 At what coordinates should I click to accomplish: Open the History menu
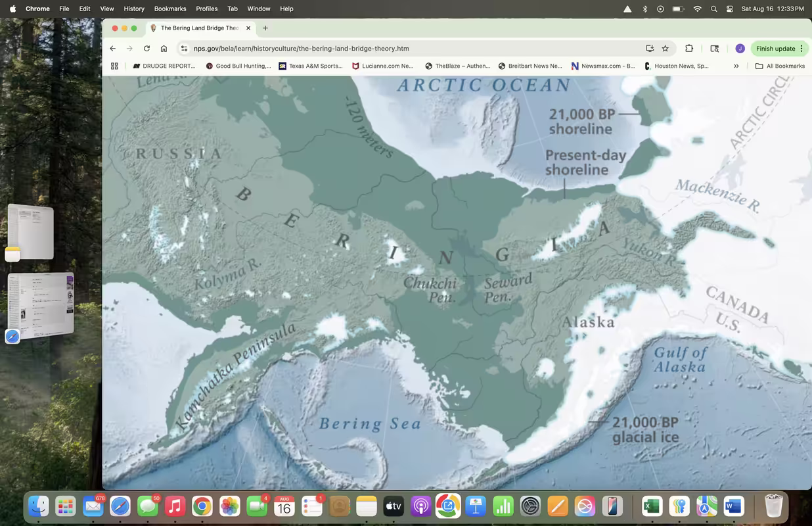click(x=134, y=9)
